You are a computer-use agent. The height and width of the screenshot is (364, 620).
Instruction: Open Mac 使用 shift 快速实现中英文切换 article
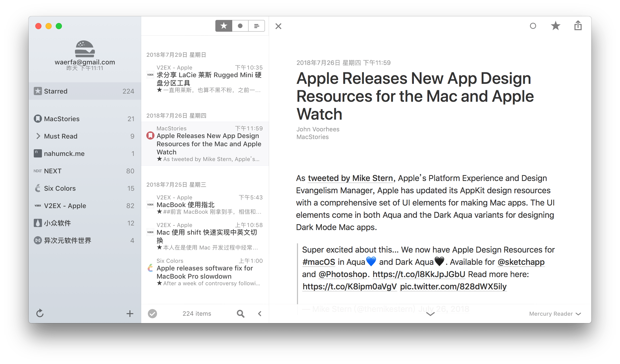pos(205,236)
